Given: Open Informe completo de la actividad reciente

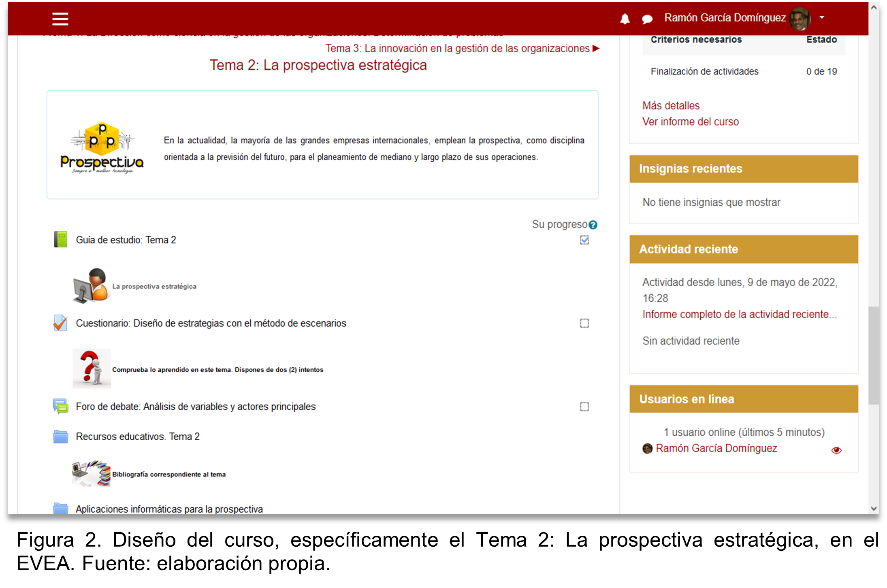Looking at the screenshot, I should point(740,315).
